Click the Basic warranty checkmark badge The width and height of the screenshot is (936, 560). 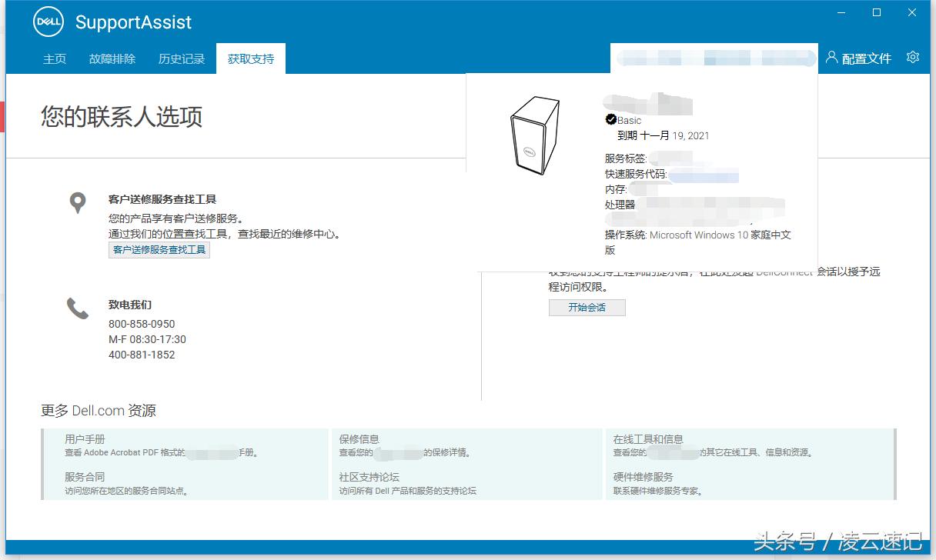pos(611,118)
